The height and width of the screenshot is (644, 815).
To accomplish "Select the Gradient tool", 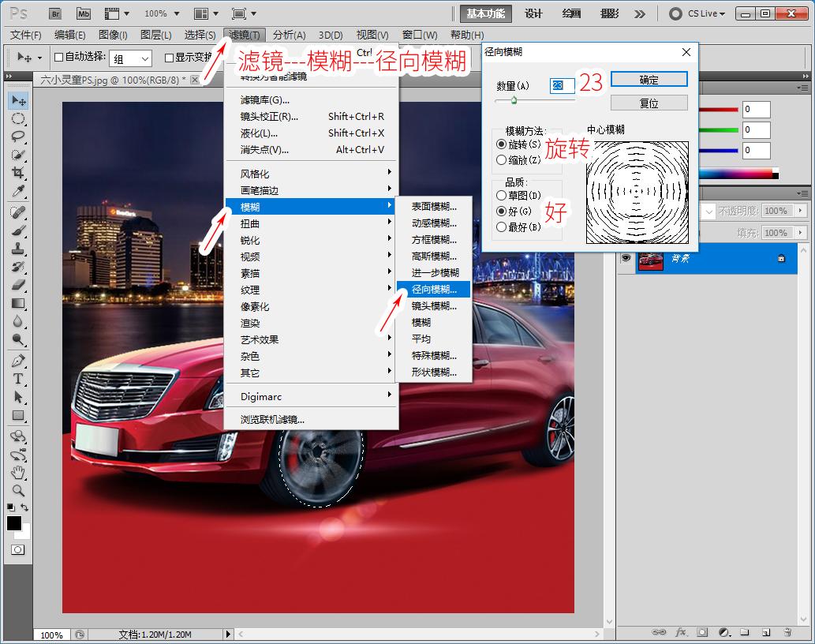I will (18, 303).
